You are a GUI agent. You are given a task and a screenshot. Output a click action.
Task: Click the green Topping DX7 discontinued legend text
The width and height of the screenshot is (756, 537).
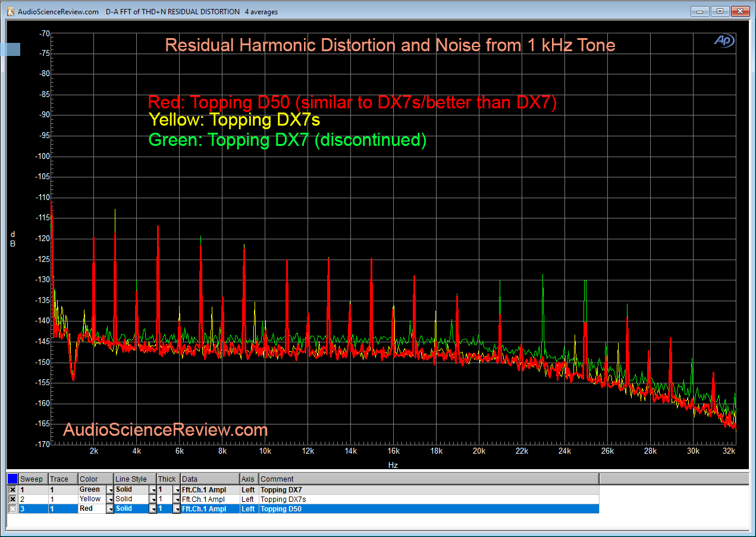287,141
